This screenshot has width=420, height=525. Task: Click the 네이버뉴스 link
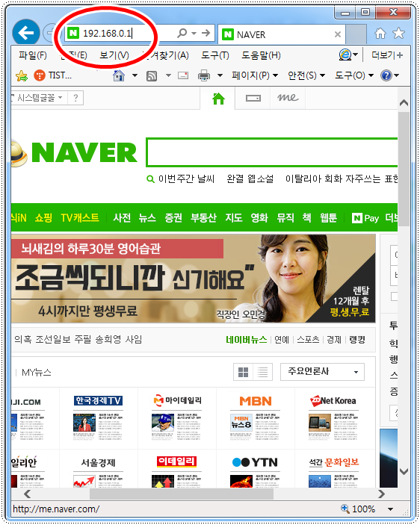point(247,340)
